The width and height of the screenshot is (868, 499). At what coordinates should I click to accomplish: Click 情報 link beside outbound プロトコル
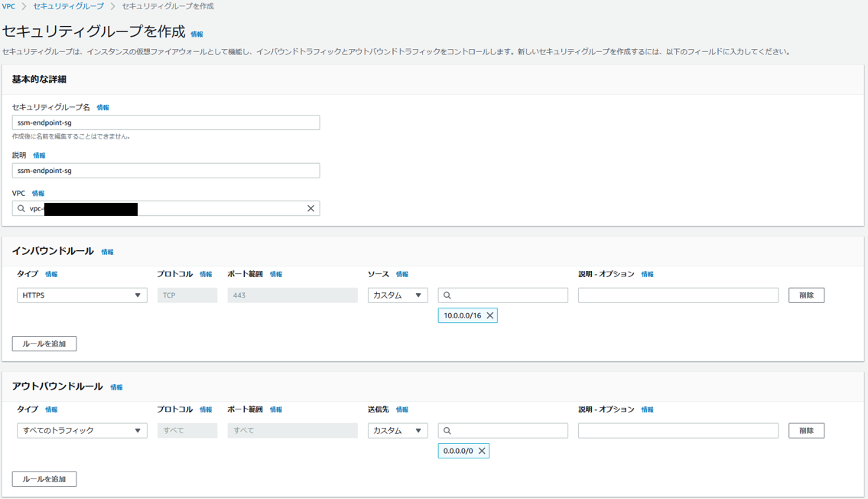(x=206, y=409)
